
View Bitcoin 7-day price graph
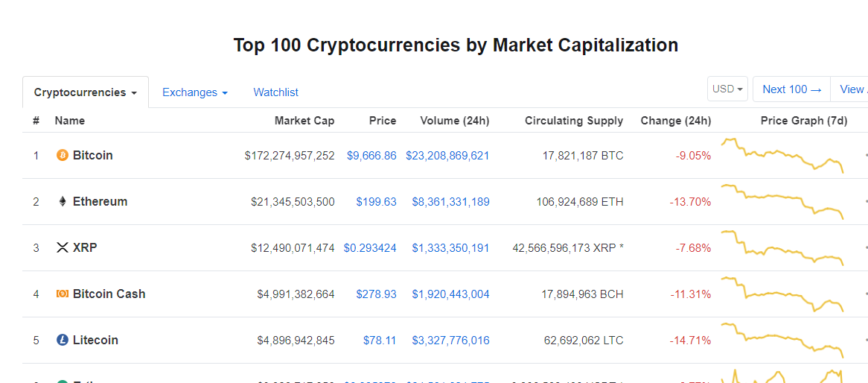pyautogui.click(x=782, y=156)
